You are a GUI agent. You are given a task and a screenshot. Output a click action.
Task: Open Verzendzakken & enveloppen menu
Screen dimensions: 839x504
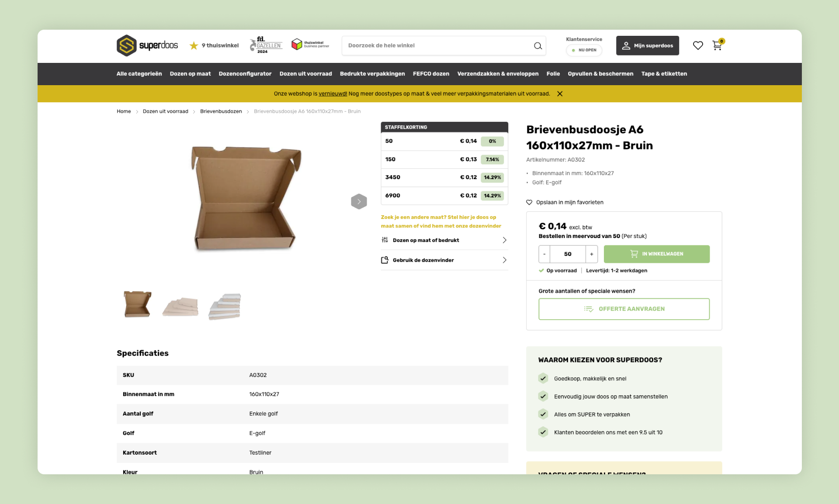(498, 74)
